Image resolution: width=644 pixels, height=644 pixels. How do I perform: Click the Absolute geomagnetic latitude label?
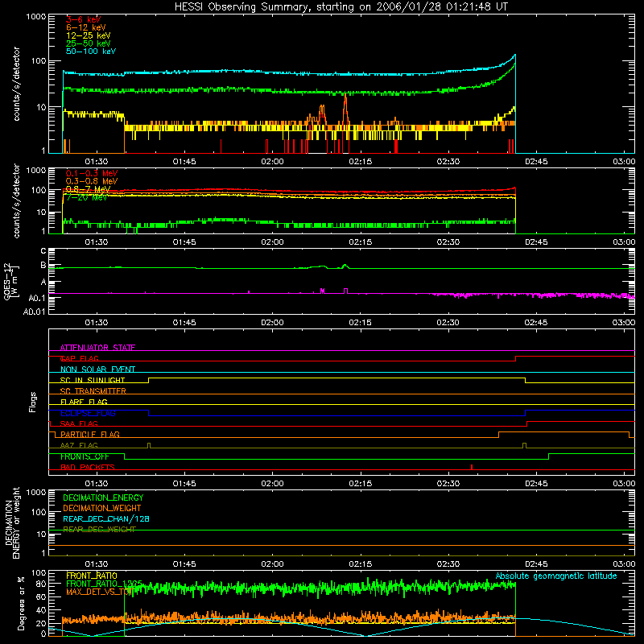(x=556, y=576)
